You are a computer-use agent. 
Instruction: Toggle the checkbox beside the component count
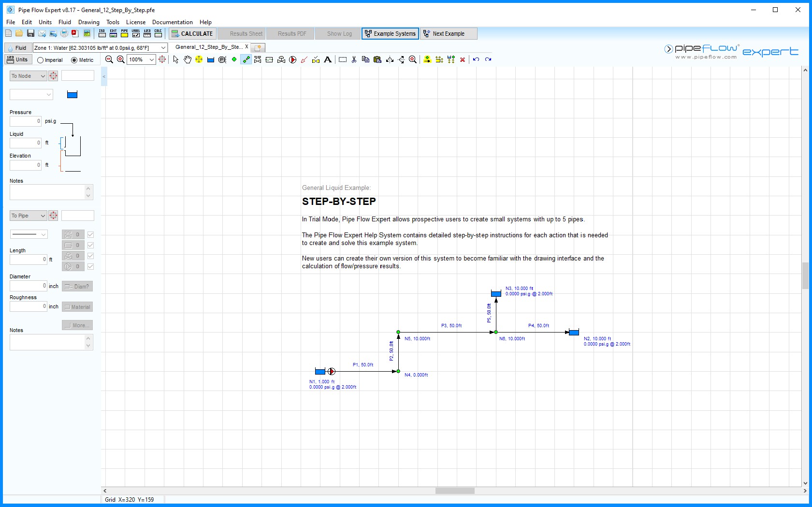click(90, 245)
